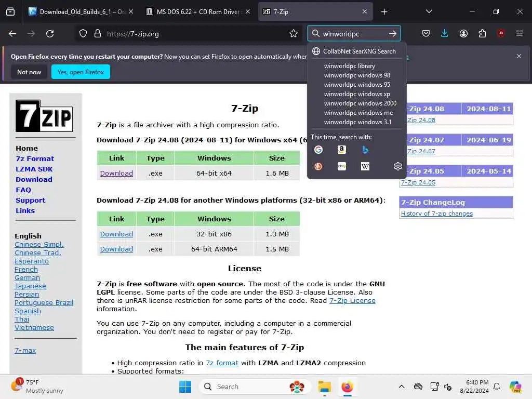Open the downloads panel

pos(445,34)
